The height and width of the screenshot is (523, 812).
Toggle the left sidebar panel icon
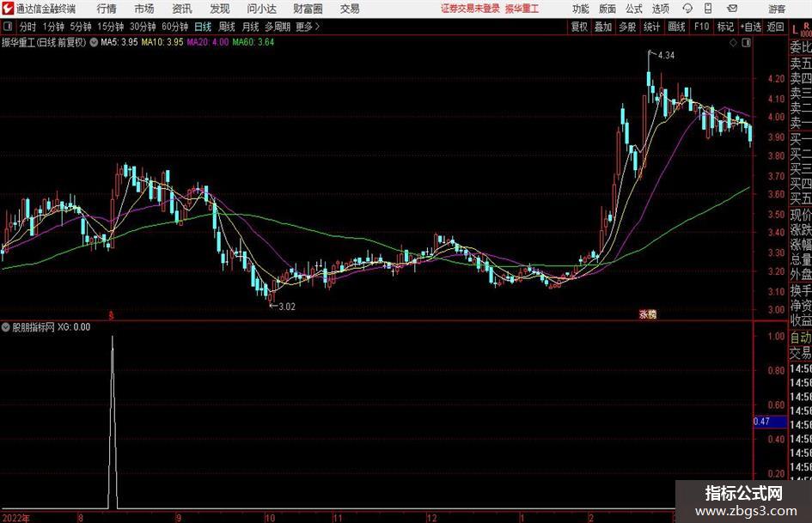pos(7,27)
